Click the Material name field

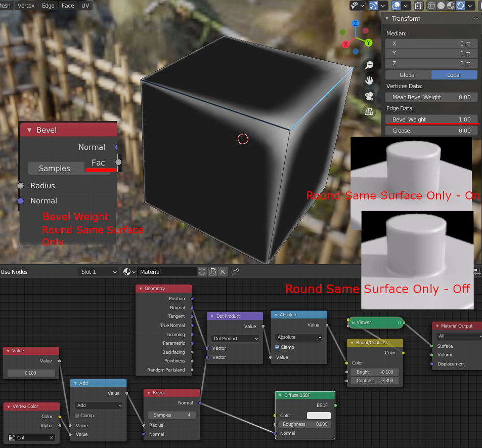[166, 272]
